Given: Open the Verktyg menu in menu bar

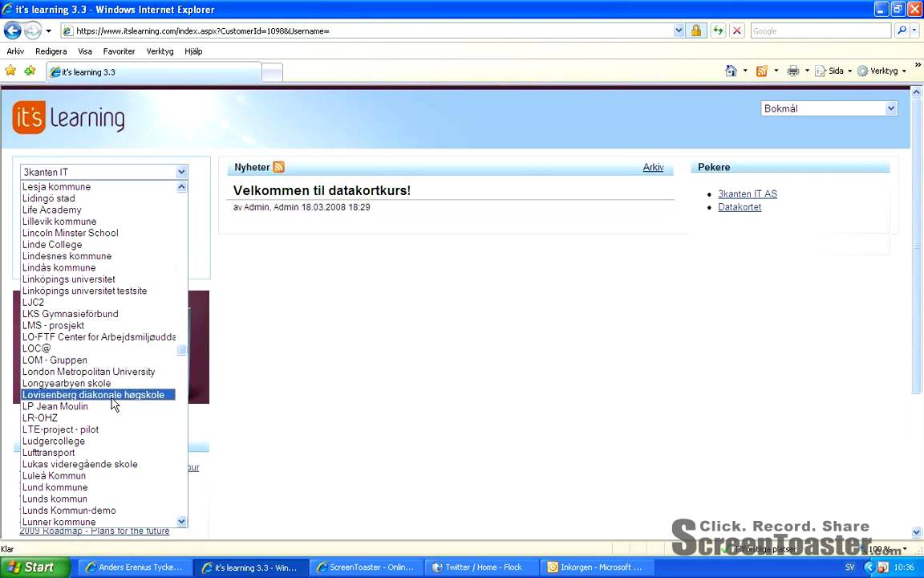Looking at the screenshot, I should click(x=160, y=51).
